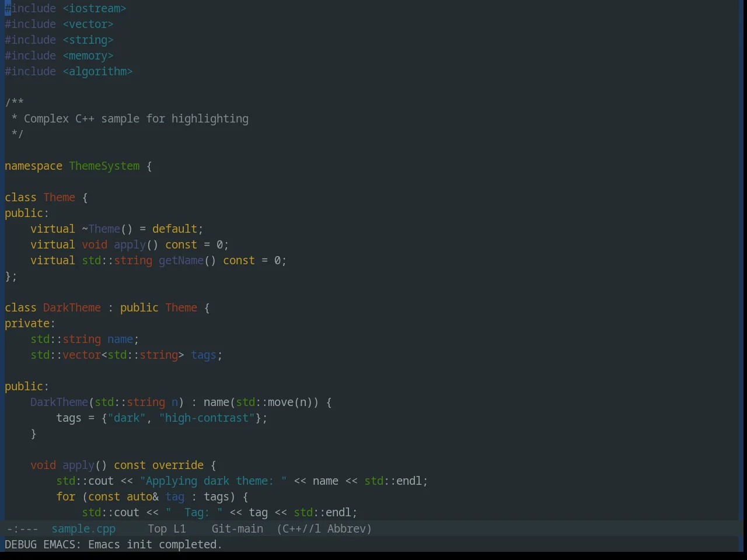Image resolution: width=747 pixels, height=560 pixels.
Task: Click 'endl' on the Applying dark theme line
Action: click(x=409, y=481)
